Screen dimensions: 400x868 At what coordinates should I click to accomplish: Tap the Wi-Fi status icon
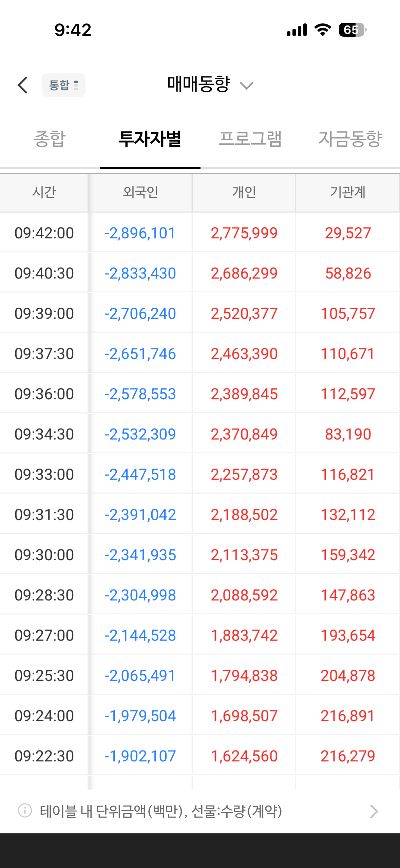pyautogui.click(x=323, y=30)
